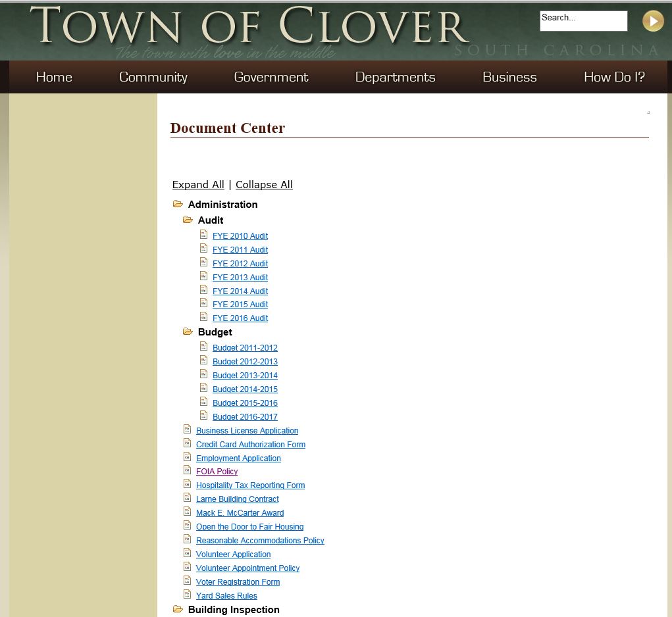Click the document icon next to Budget 2016-2017
The width and height of the screenshot is (672, 617).
pos(203,415)
